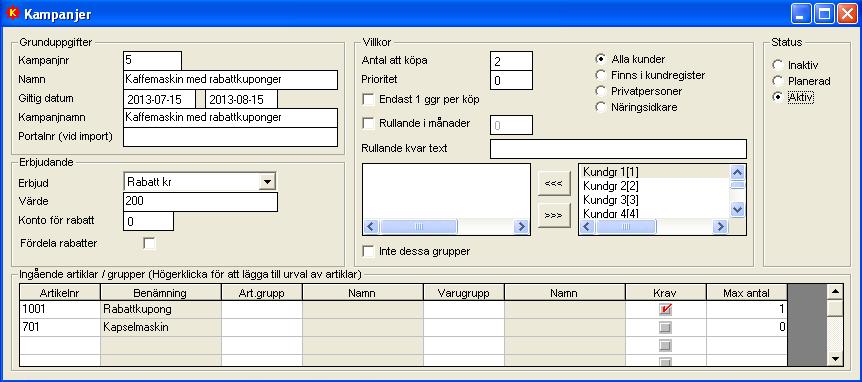Open the Erbjud dropdown showing Rabatt kr
This screenshot has height=382, width=862.
tap(267, 181)
